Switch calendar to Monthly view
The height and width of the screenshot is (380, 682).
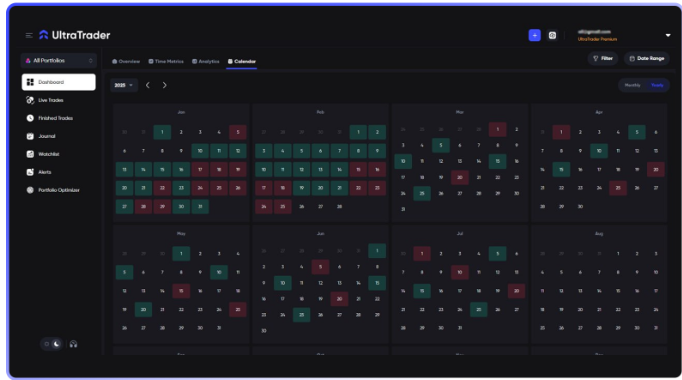click(632, 85)
